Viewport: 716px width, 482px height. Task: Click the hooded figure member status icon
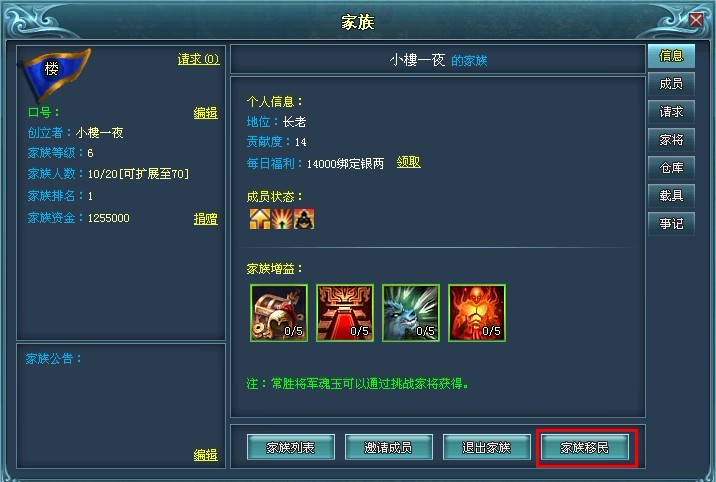(304, 219)
